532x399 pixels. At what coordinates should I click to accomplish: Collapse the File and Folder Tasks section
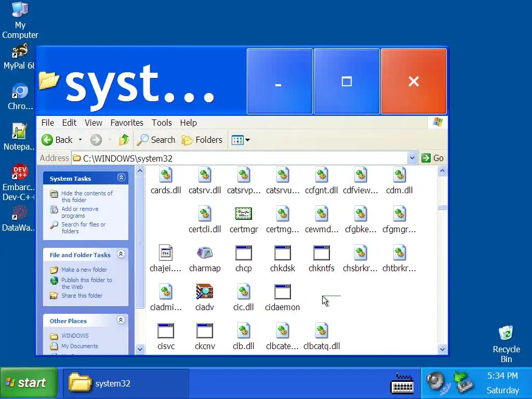[x=121, y=254]
